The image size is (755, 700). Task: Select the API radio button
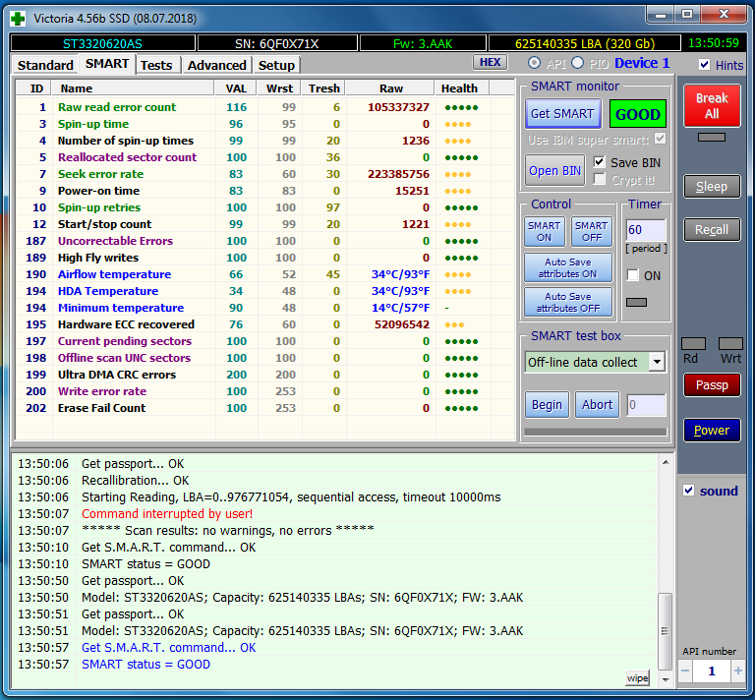point(535,63)
